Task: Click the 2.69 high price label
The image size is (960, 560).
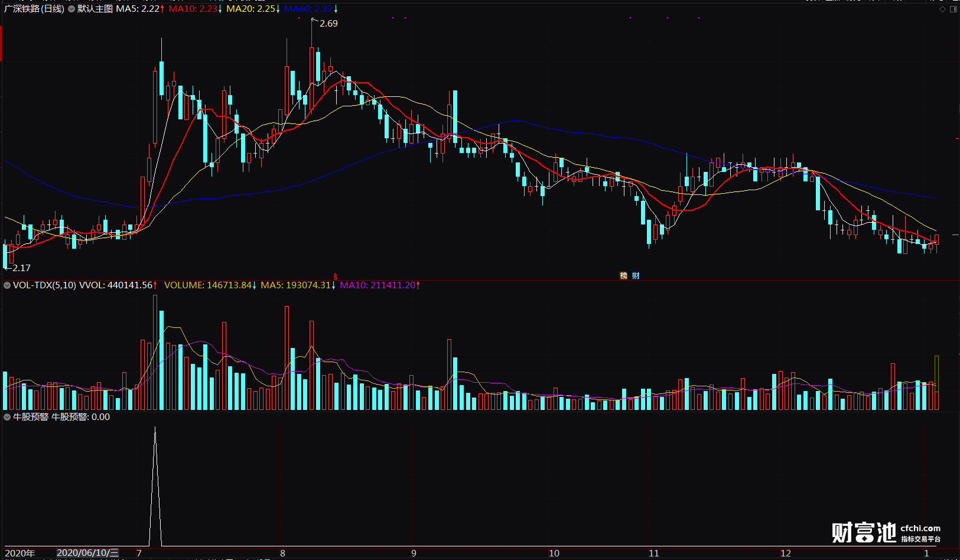Action: click(328, 24)
